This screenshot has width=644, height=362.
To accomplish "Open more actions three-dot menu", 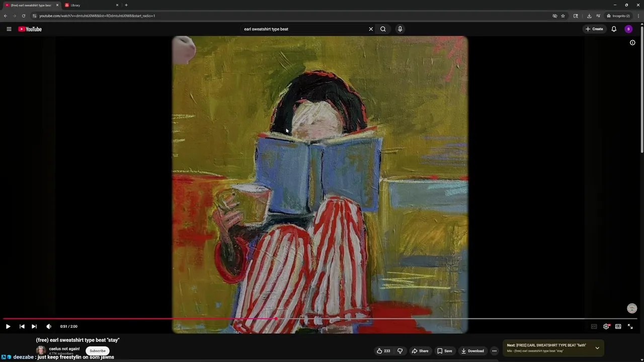I will click(495, 351).
